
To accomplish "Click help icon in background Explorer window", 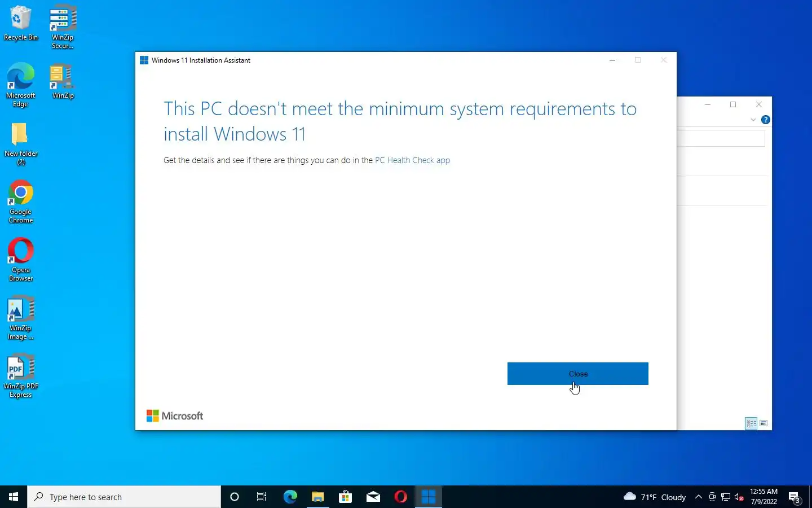I will (x=765, y=120).
